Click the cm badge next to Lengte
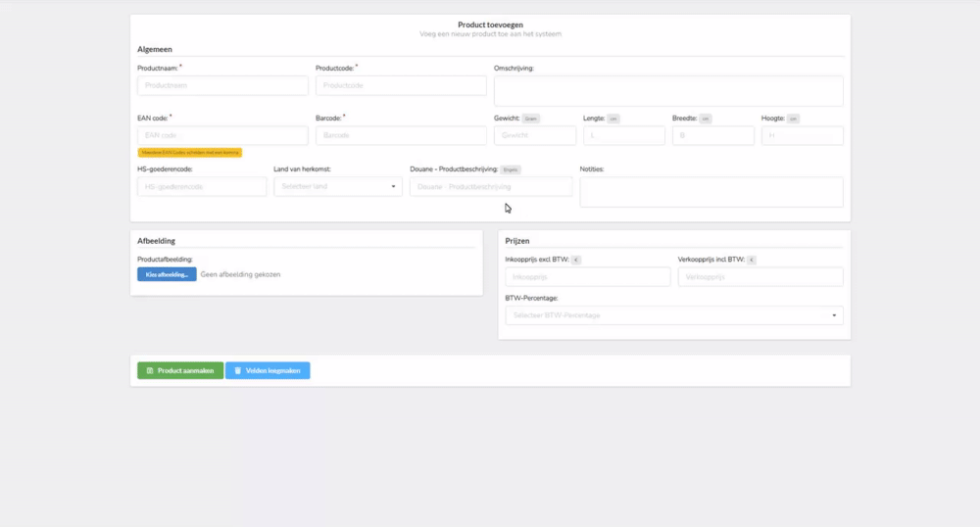The width and height of the screenshot is (980, 527). (x=613, y=119)
